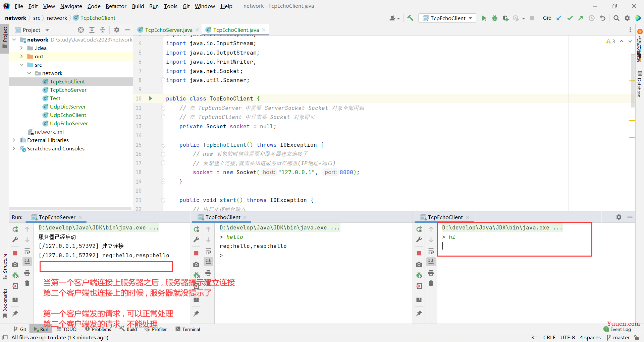Expand Scratches and Consoles node
This screenshot has width=644, height=342.
[x=14, y=148]
